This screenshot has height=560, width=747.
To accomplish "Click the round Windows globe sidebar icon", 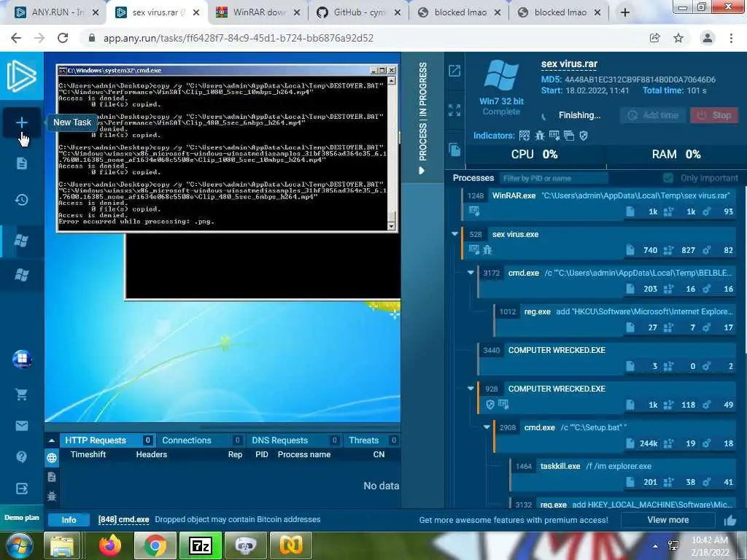I will pos(22,359).
